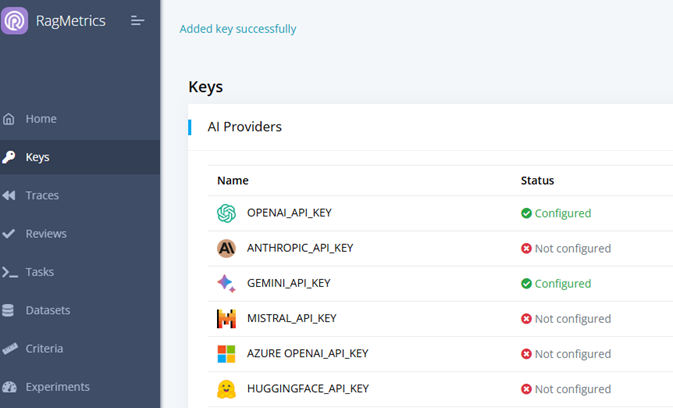The width and height of the screenshot is (673, 408).
Task: Navigate to Tasks in sidebar
Action: click(x=40, y=272)
